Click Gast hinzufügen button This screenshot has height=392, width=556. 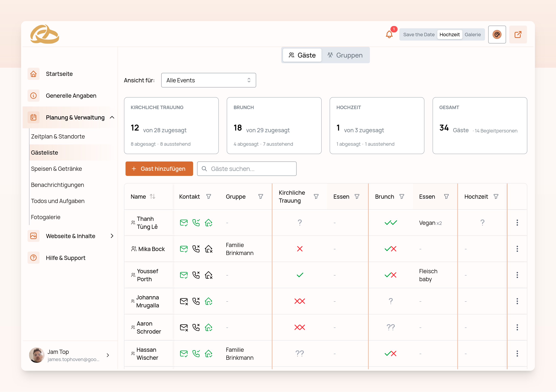click(159, 169)
